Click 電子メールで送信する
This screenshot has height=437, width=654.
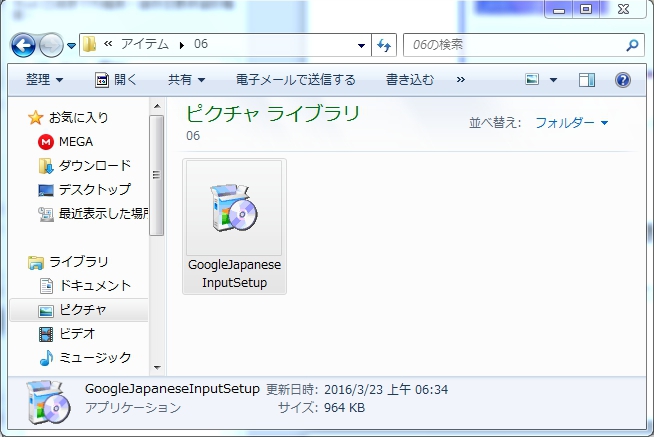tap(296, 79)
